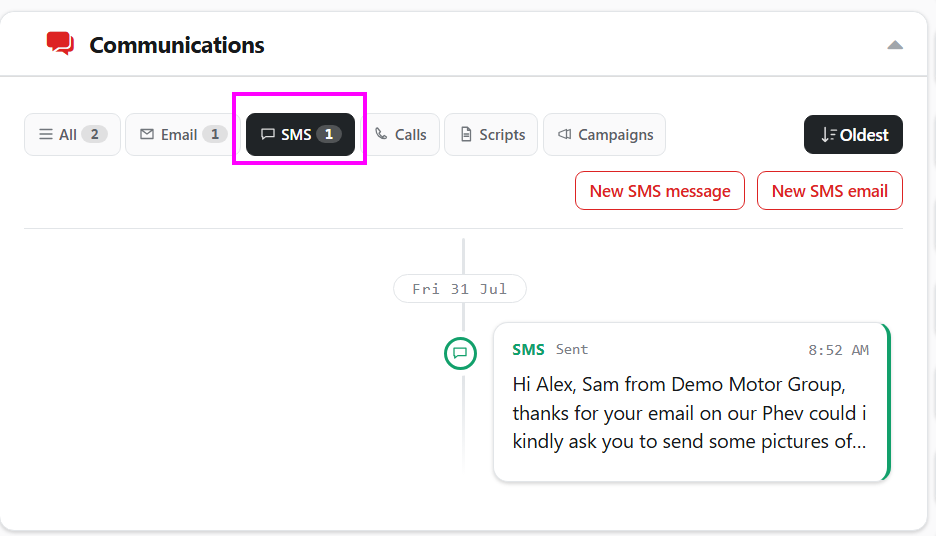Image resolution: width=936 pixels, height=536 pixels.
Task: Click the megaphone icon on Campaigns tab
Action: coord(565,134)
